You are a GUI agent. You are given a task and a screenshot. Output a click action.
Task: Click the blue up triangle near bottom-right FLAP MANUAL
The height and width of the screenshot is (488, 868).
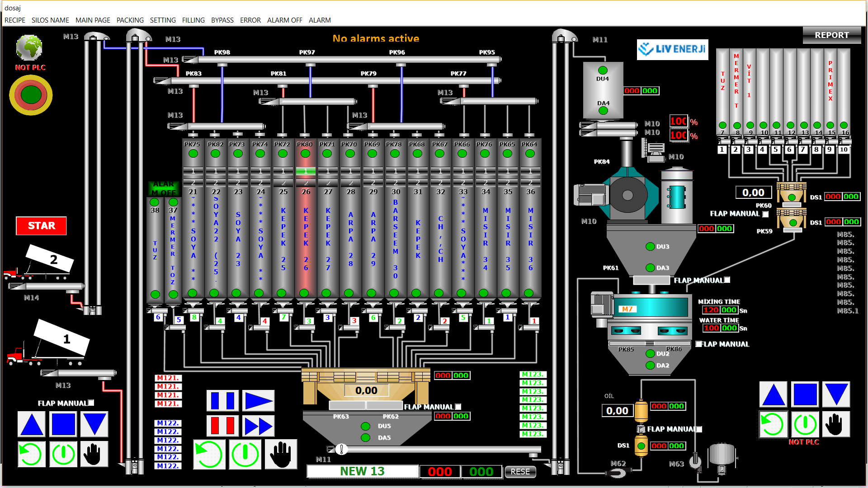tap(773, 395)
